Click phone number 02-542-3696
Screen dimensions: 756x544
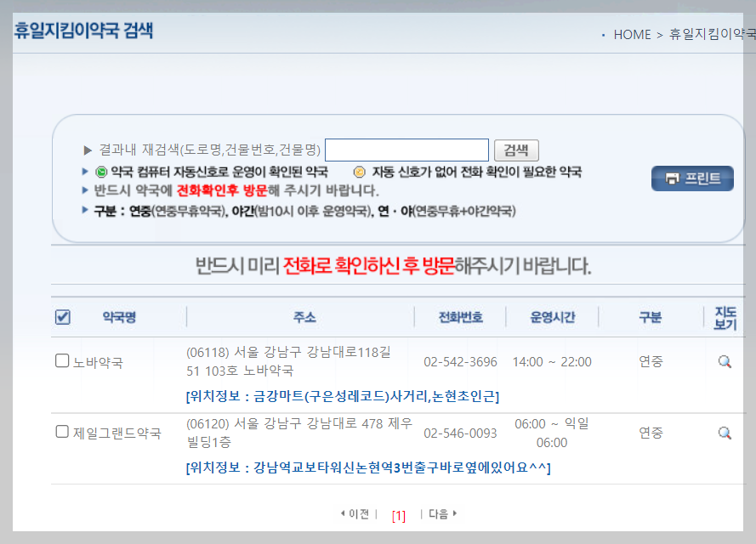[x=460, y=362]
